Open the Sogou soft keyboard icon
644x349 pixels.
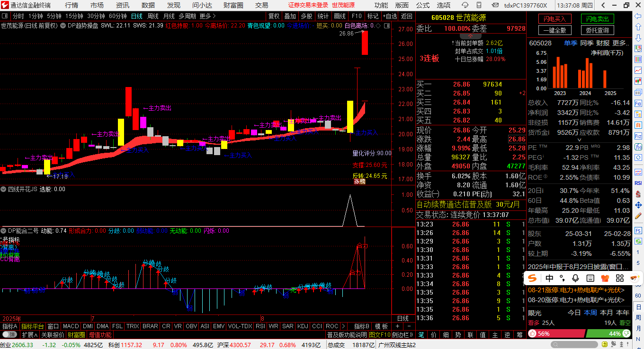[x=590, y=278]
